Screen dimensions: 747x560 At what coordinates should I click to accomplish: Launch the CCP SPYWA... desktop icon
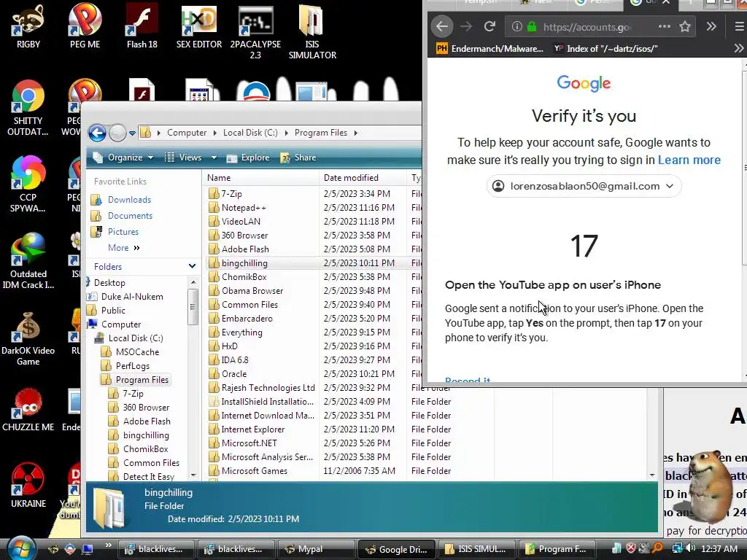pyautogui.click(x=28, y=184)
